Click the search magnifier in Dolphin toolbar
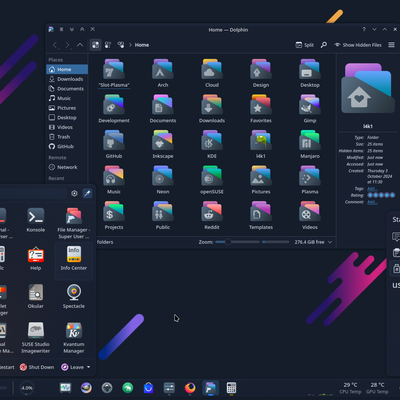 [x=323, y=45]
